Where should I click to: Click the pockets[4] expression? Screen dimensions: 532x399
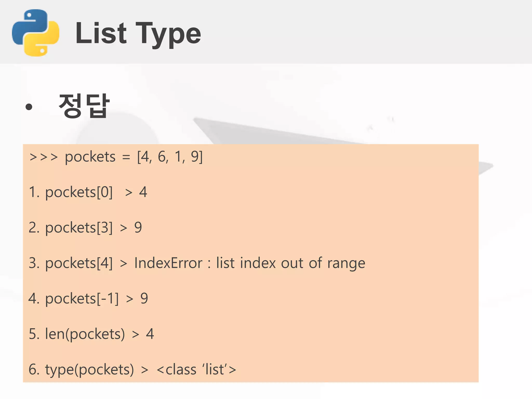(x=79, y=263)
